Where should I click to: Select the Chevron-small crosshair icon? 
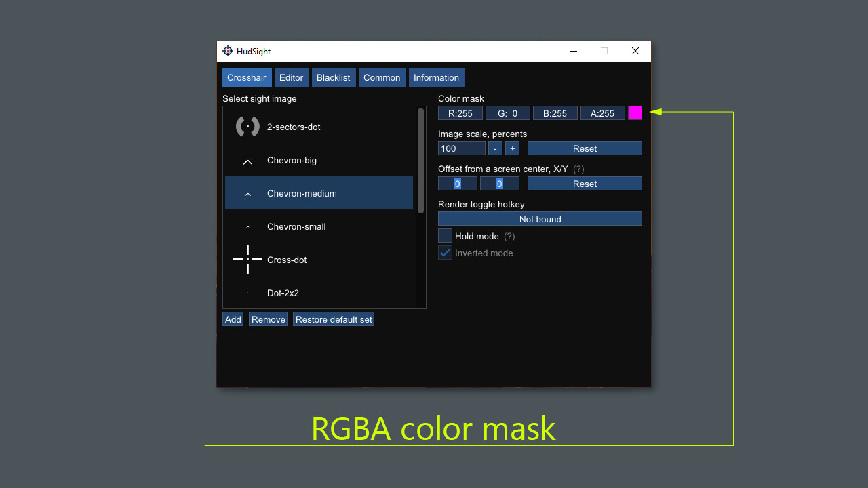coord(247,226)
